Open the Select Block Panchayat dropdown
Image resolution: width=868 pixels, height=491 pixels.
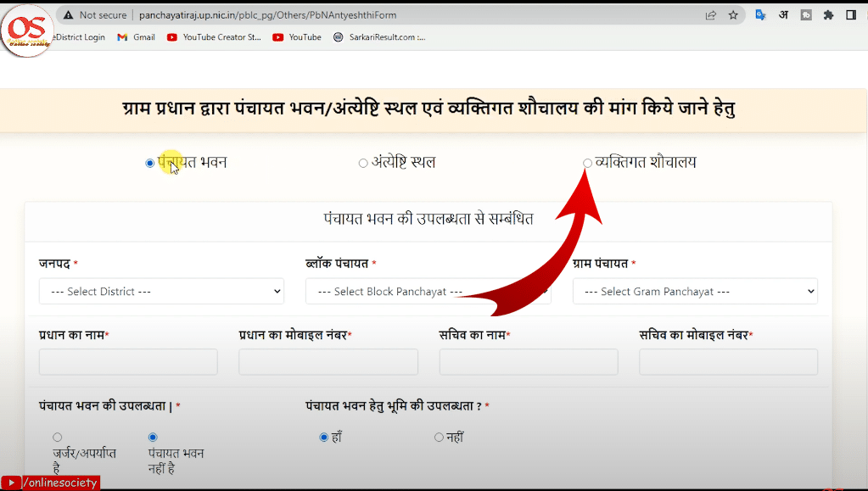[x=428, y=292]
